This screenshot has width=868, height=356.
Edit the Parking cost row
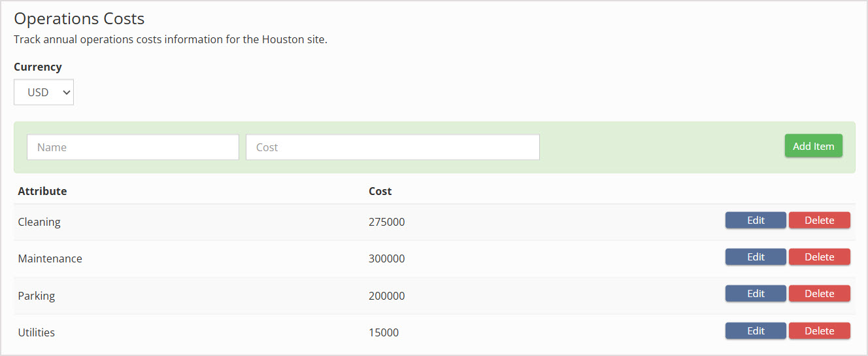click(x=755, y=294)
